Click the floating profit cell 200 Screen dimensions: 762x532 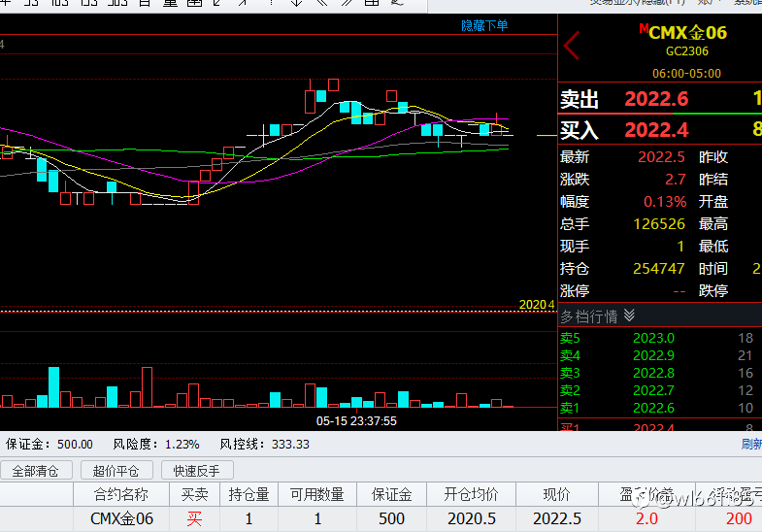pyautogui.click(x=739, y=518)
